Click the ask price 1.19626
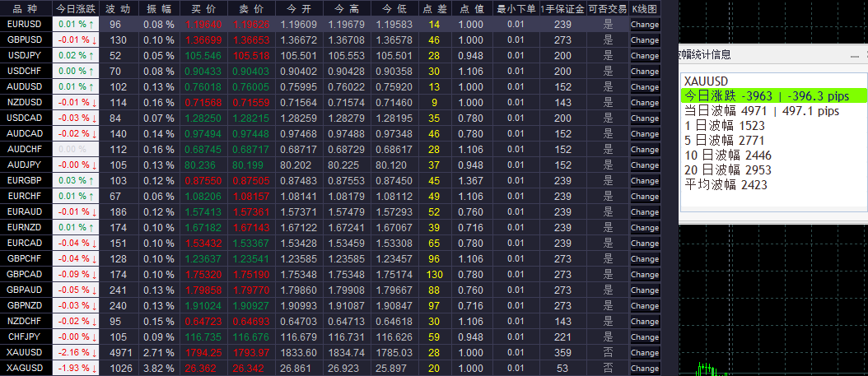Image resolution: width=868 pixels, height=376 pixels. click(x=251, y=25)
